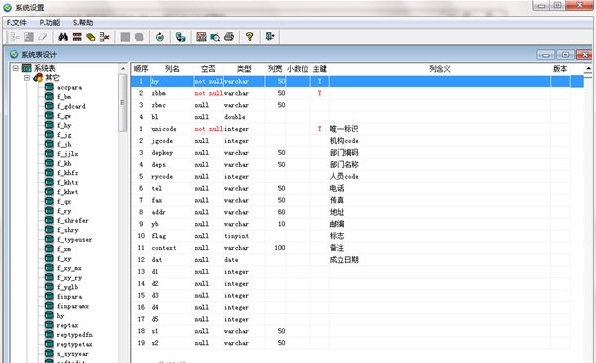Screen dimensions: 596x363
Task: Select the reptypedfn table in tree
Action: (x=74, y=335)
